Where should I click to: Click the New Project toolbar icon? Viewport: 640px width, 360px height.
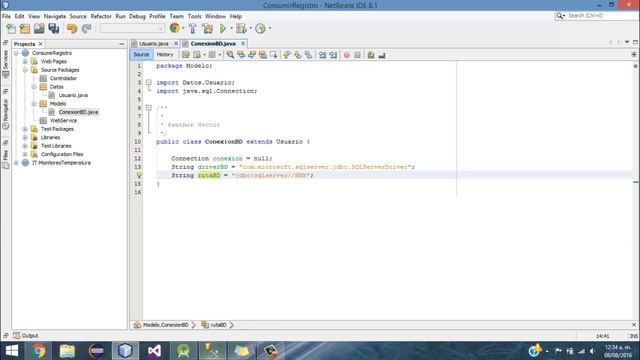pyautogui.click(x=25, y=29)
